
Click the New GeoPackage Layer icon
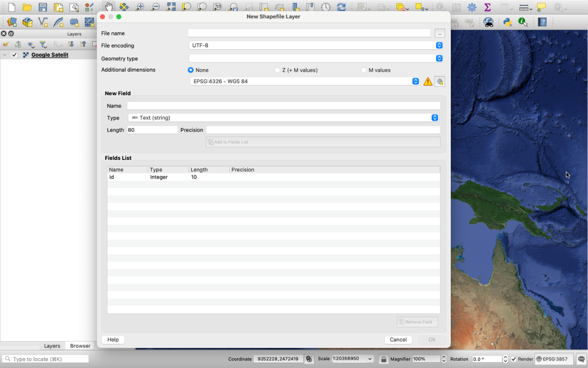27,22
